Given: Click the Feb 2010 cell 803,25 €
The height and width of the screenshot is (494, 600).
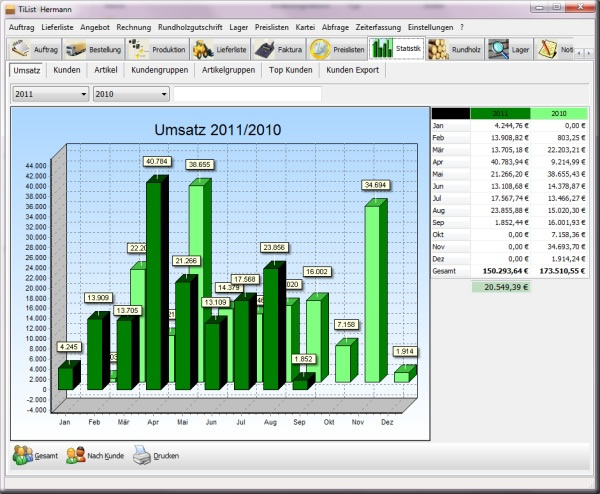Looking at the screenshot, I should coord(559,138).
